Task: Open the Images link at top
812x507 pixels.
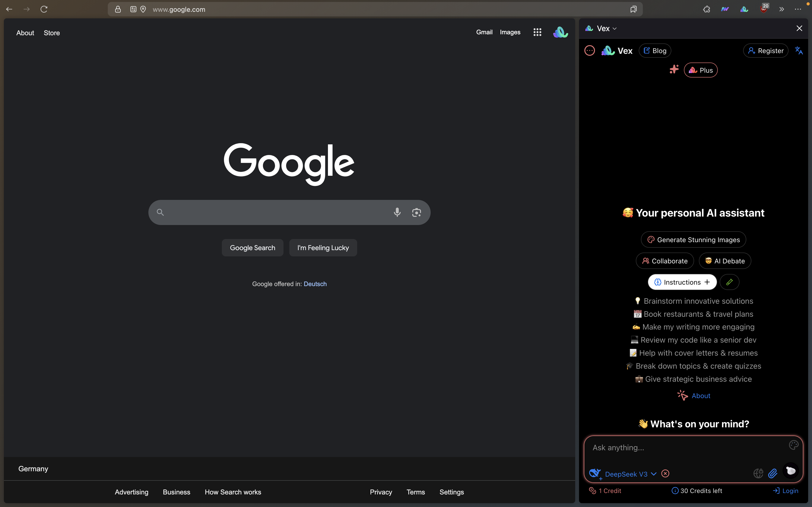Action: [x=510, y=32]
